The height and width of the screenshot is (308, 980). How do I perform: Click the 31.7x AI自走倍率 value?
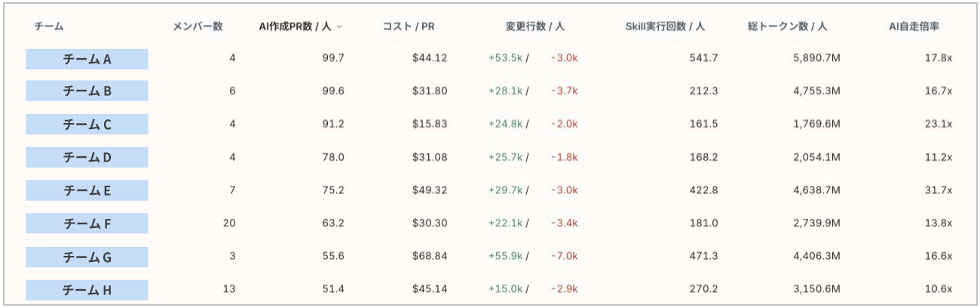point(940,190)
